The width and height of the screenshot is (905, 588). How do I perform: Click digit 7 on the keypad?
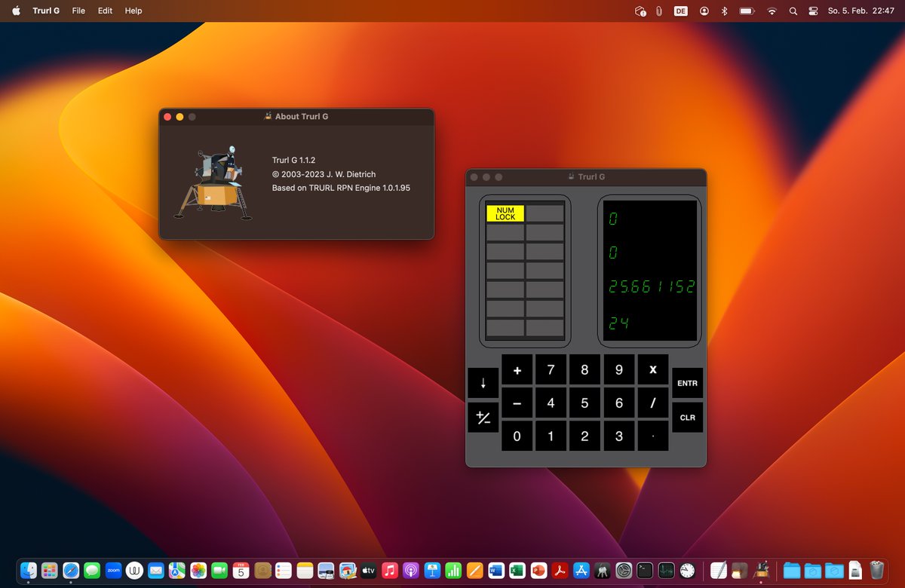(551, 369)
